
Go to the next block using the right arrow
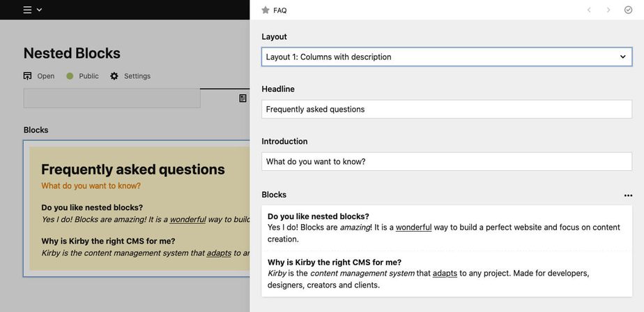(x=608, y=10)
